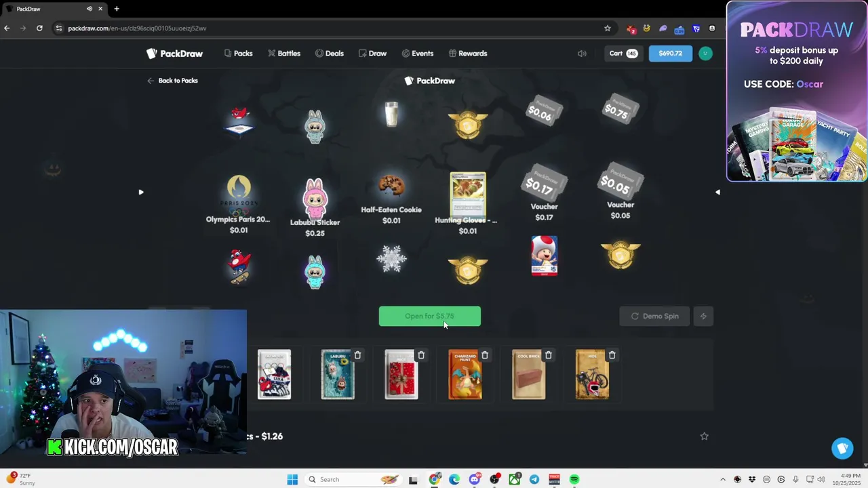Viewport: 868px width, 488px height.
Task: Open Telegram from the taskbar
Action: pos(534,479)
